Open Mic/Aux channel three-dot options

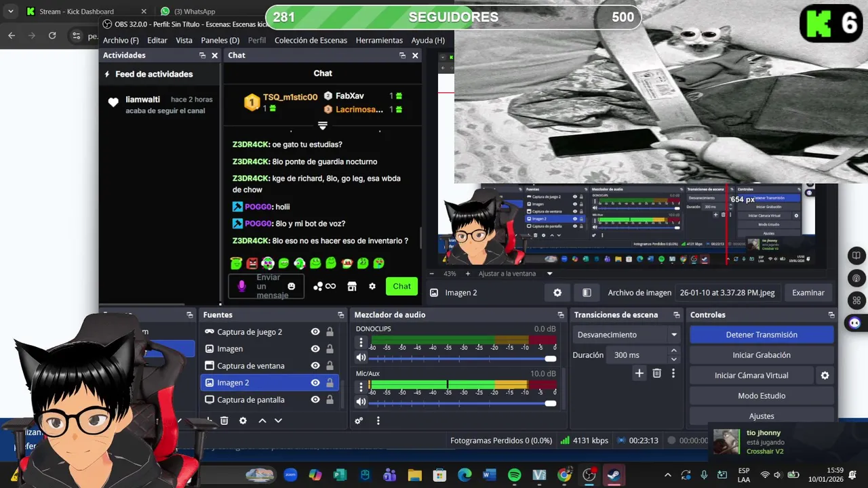click(361, 387)
